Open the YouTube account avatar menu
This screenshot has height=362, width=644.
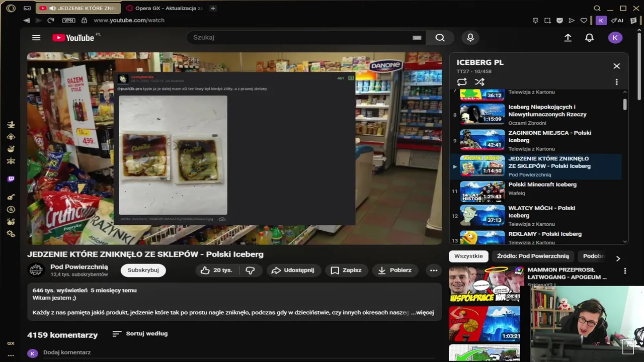(615, 38)
